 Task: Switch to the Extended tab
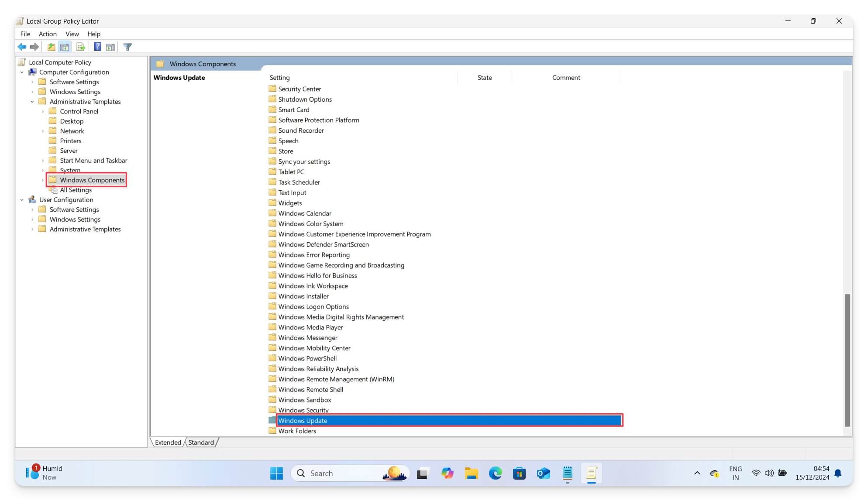(x=168, y=442)
